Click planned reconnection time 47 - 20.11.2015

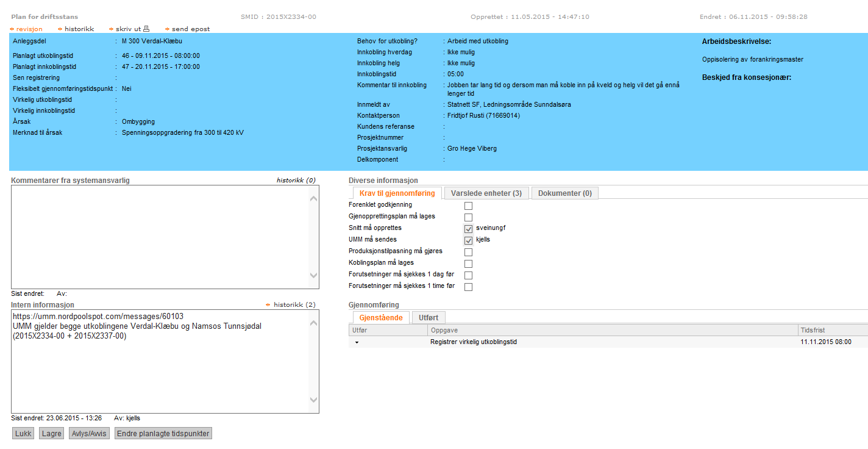tap(161, 66)
